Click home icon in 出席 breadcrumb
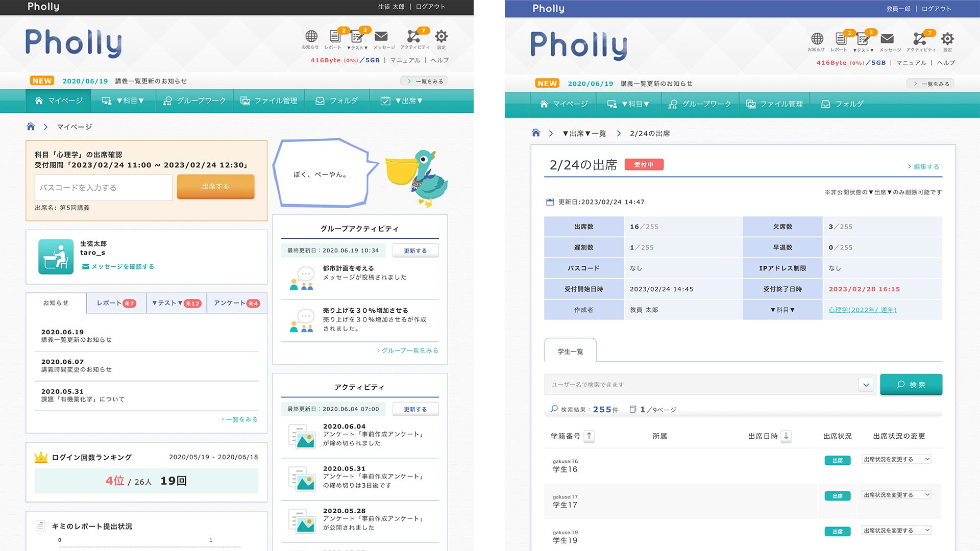 tap(535, 133)
